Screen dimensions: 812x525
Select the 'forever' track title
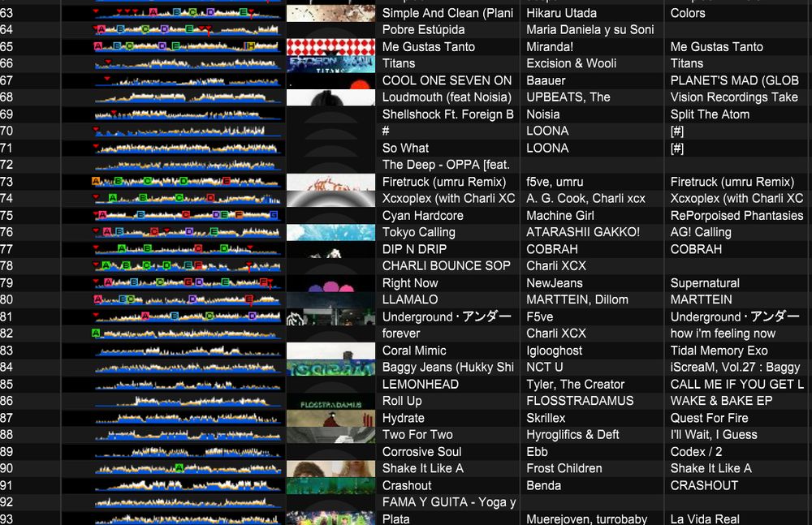(401, 334)
